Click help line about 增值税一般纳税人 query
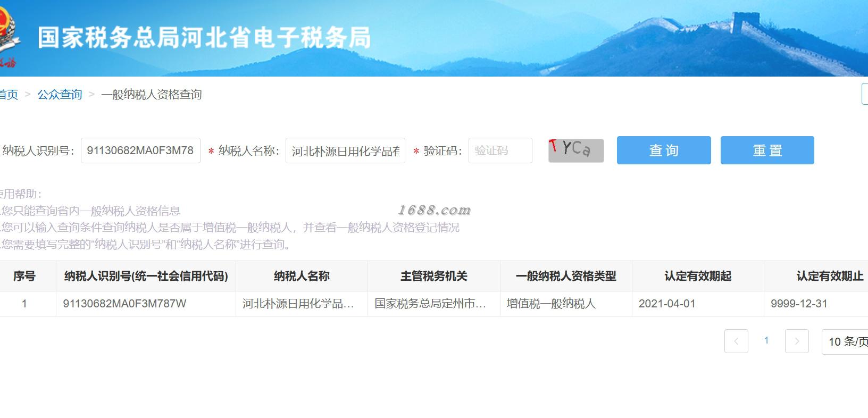 coord(230,228)
